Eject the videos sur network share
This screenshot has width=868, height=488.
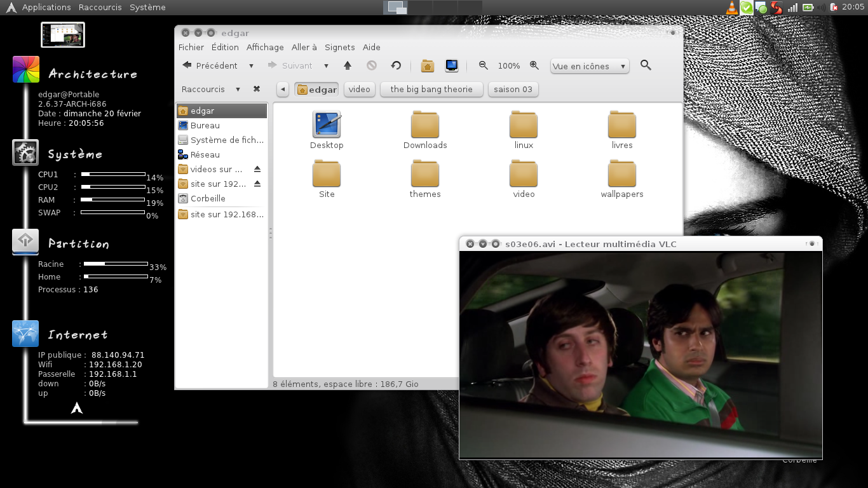pos(257,169)
